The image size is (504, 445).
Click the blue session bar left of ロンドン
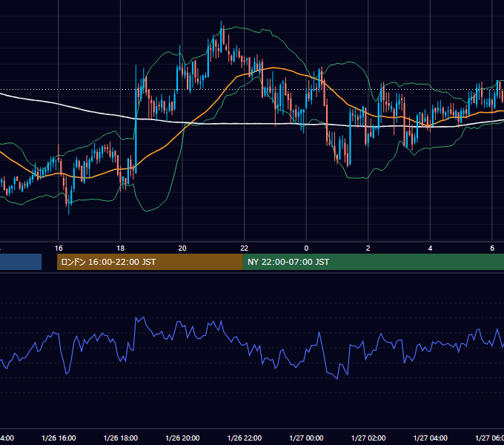pos(21,262)
